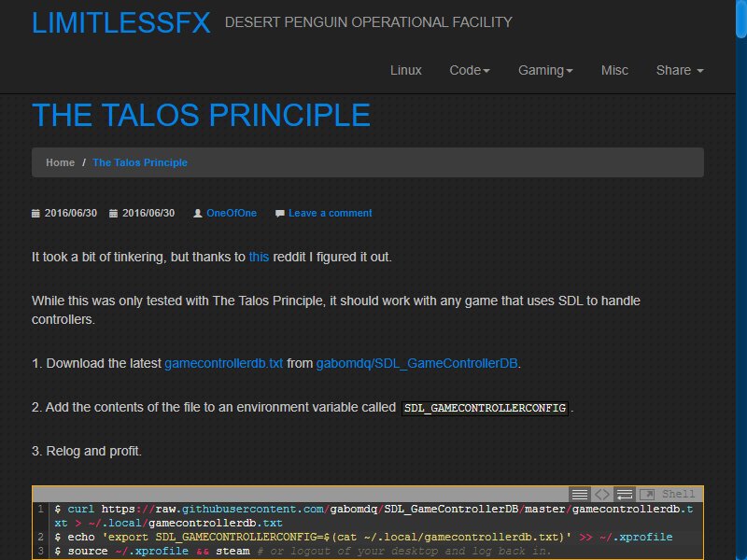Click code line 3 source command
The width and height of the screenshot is (747, 560).
pos(303,551)
